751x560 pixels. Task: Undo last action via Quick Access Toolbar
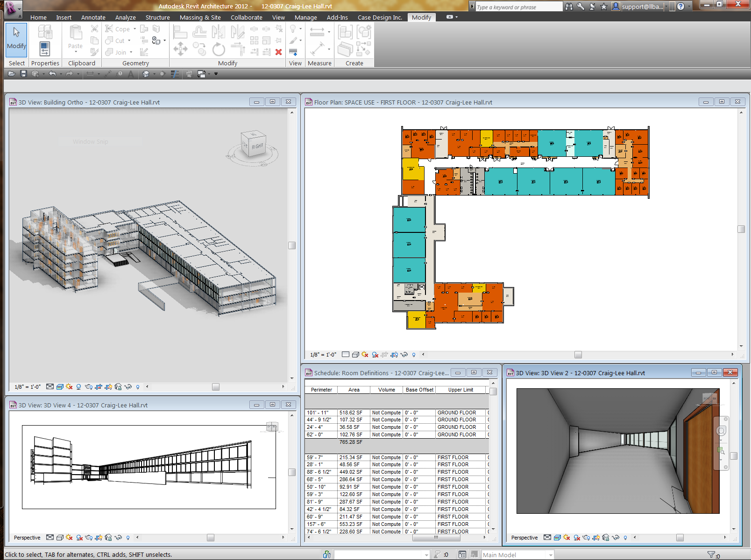pos(52,73)
